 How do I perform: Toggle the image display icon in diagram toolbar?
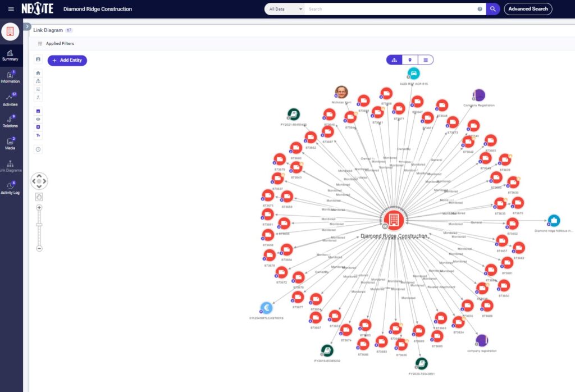click(x=38, y=111)
